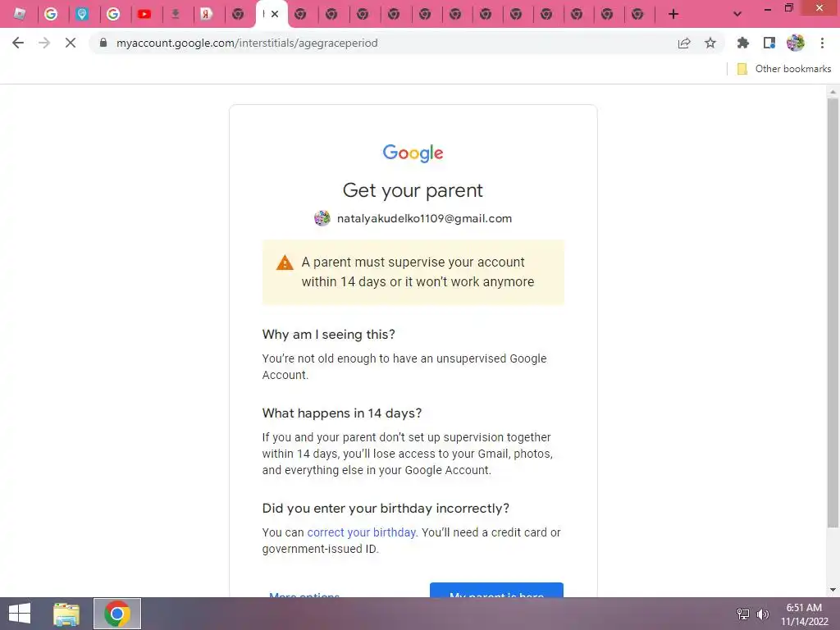Viewport: 840px width, 630px height.
Task: Expand the tab search dropdown arrow
Action: 737,14
